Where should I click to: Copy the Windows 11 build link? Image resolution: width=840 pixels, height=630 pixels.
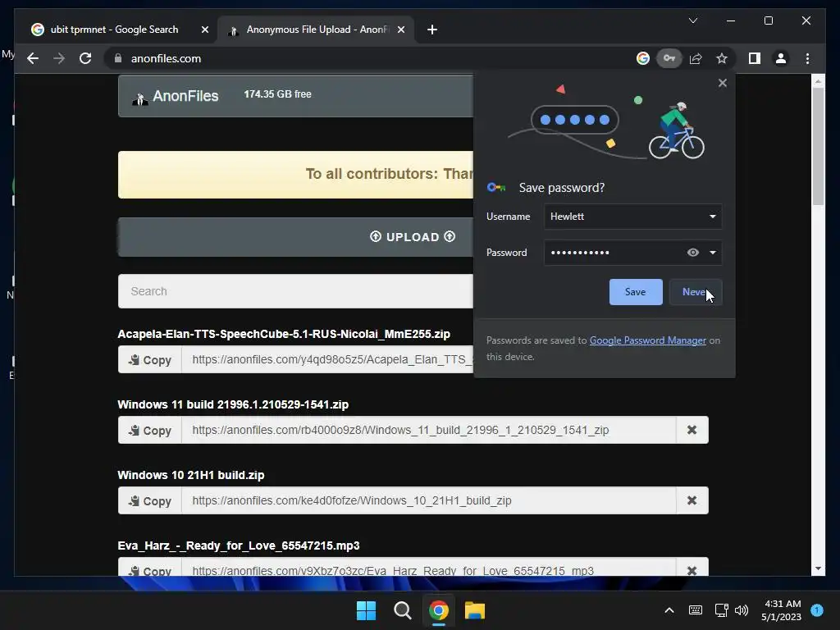(150, 430)
